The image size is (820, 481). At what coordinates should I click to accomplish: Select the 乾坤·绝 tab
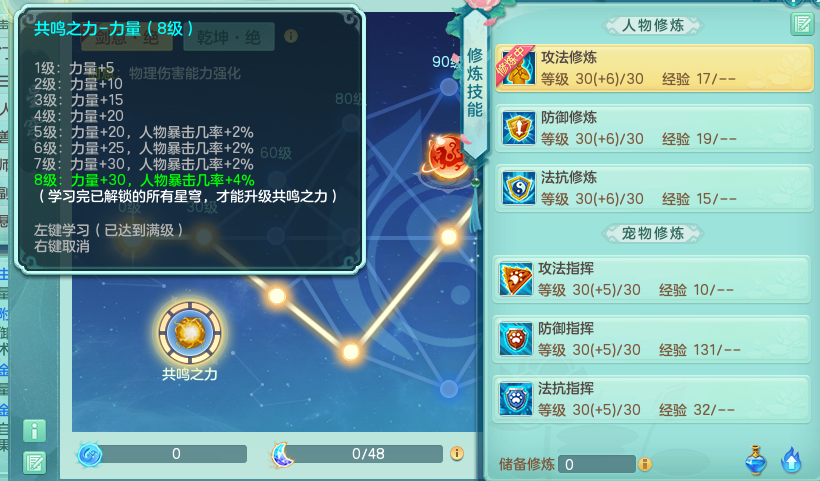229,37
